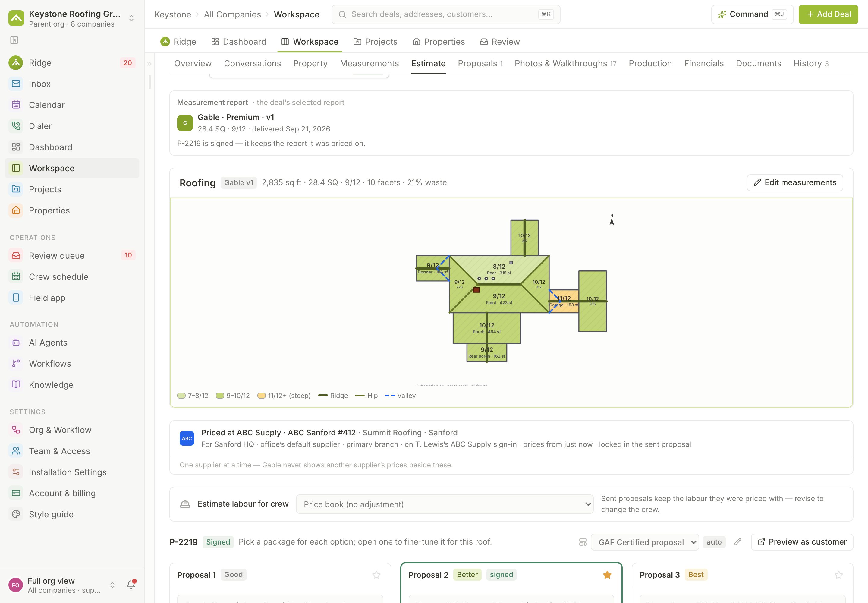Open AI Agents
This screenshot has height=603, width=868.
point(72,343)
